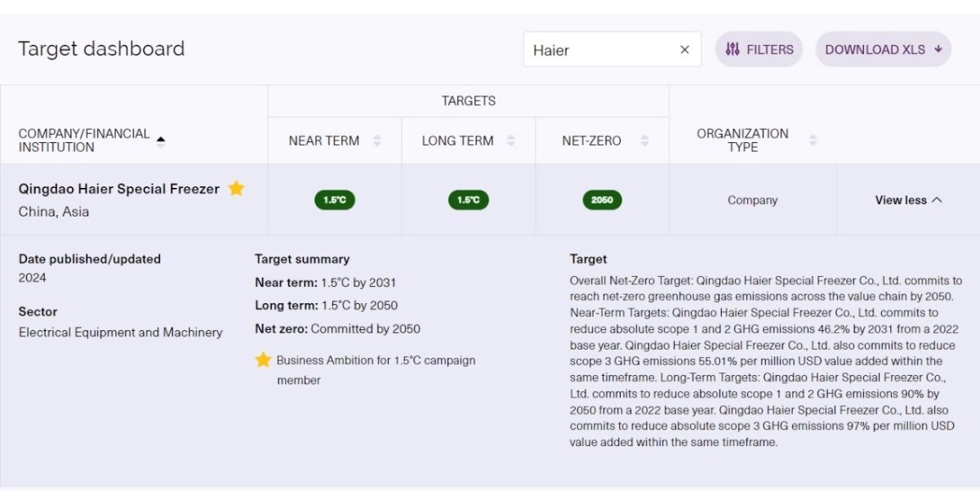Click the long term 1.5°C badge
This screenshot has height=491, width=980.
(469, 200)
